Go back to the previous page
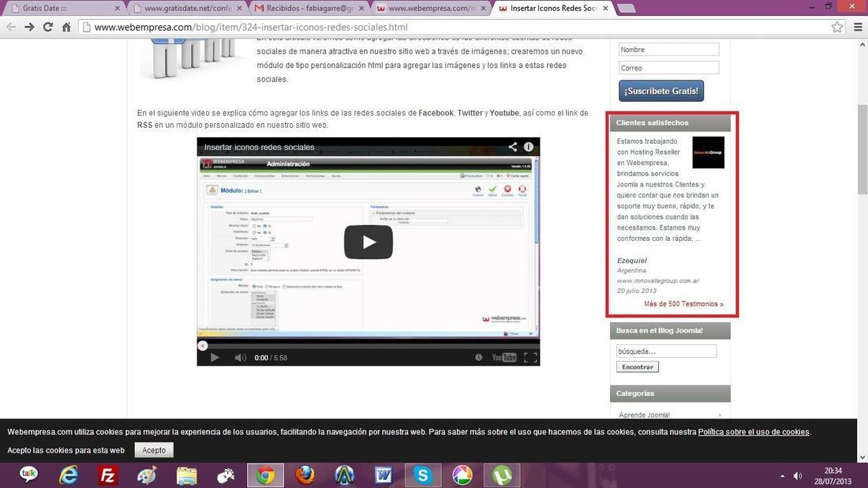The image size is (868, 488). coord(11,27)
